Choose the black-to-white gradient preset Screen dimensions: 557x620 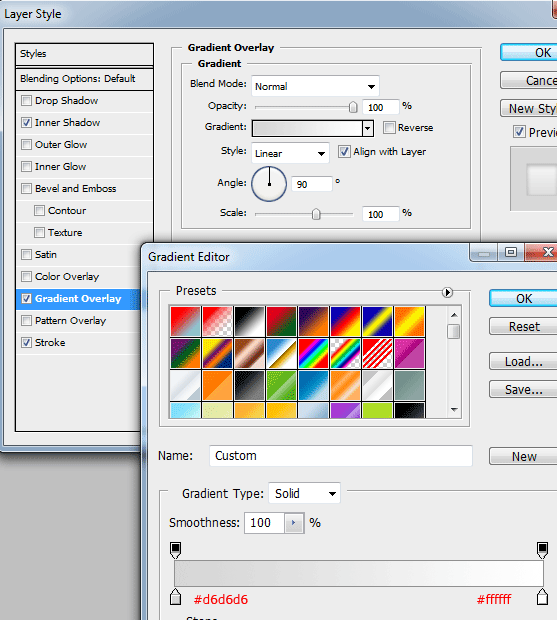tap(249, 321)
